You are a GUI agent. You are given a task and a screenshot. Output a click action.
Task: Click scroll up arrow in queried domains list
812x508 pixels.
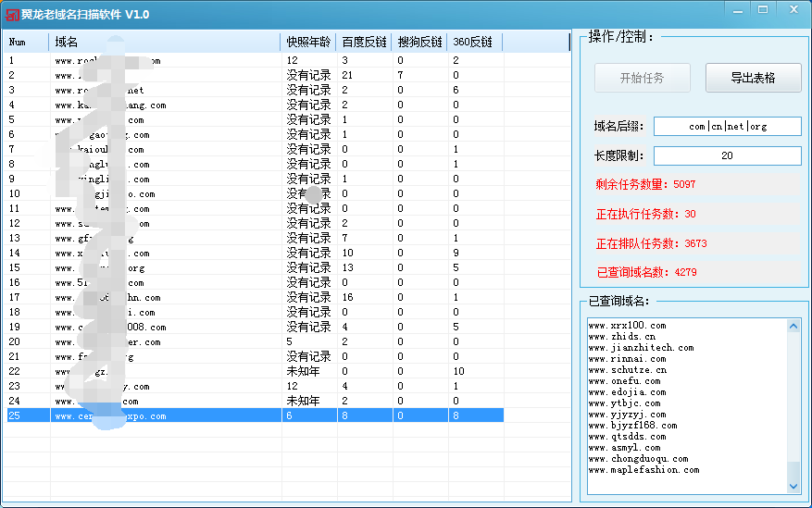click(x=793, y=326)
